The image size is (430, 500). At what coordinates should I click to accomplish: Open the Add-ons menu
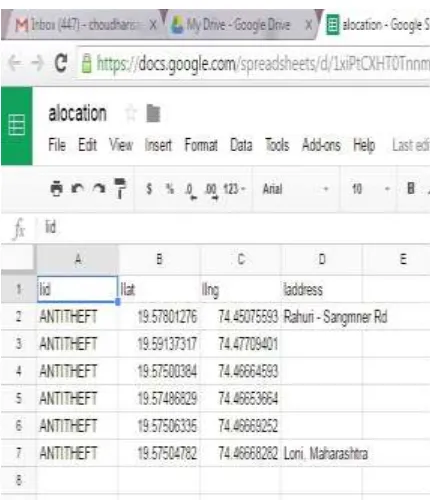(321, 145)
